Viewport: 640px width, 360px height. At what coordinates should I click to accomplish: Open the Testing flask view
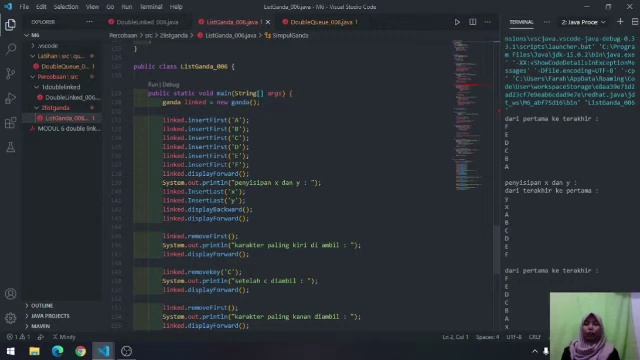click(11, 147)
